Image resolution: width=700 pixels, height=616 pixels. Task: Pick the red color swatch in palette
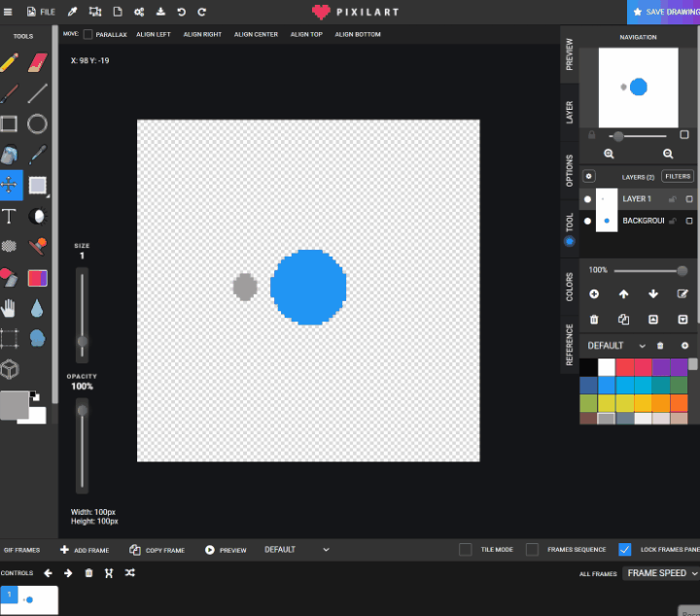click(x=624, y=367)
